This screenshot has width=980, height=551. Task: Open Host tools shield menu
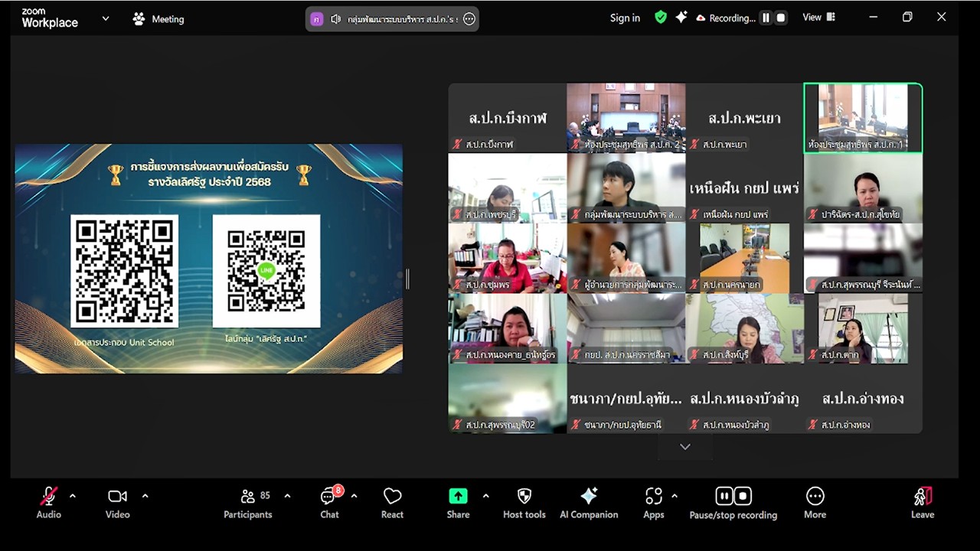(x=524, y=503)
